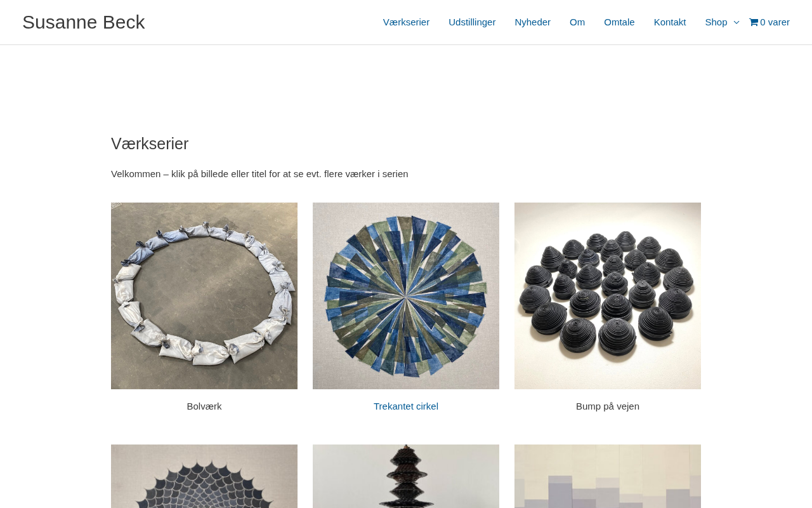
Task: Open the dark stacked sculpture thumbnail
Action: click(406, 476)
